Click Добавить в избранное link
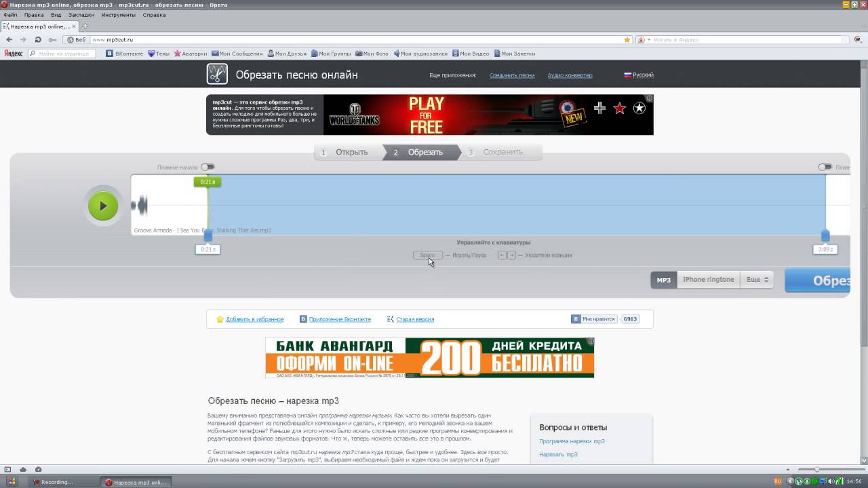The image size is (868, 488). 254,319
